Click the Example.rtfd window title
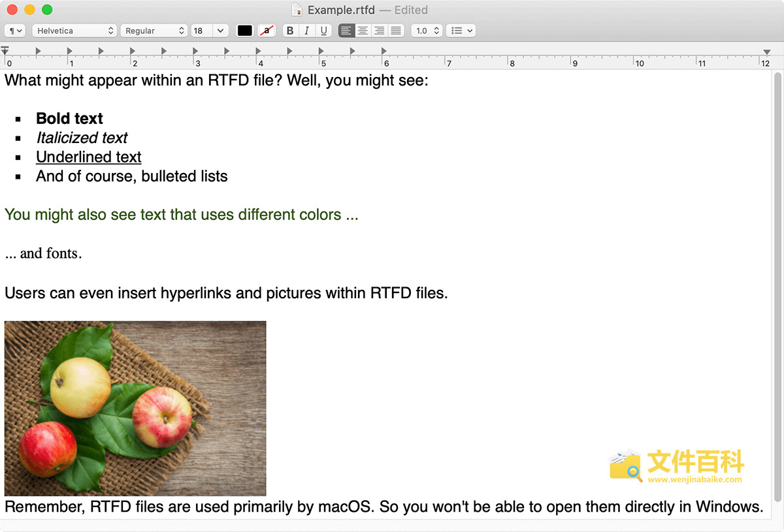 click(341, 10)
